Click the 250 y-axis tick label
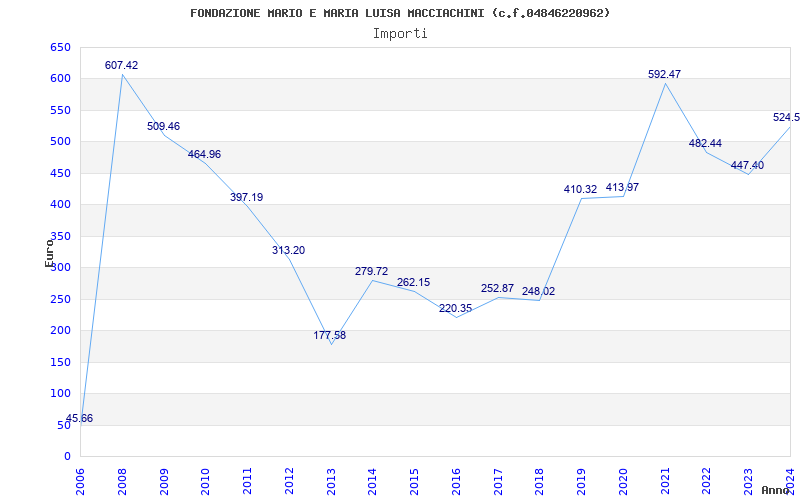Image resolution: width=800 pixels, height=500 pixels. click(x=60, y=299)
